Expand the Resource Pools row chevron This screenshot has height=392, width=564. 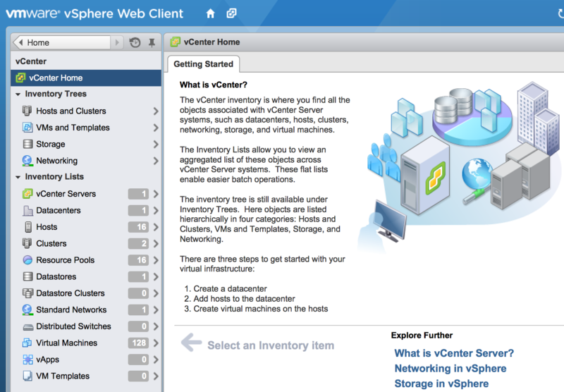(x=156, y=260)
